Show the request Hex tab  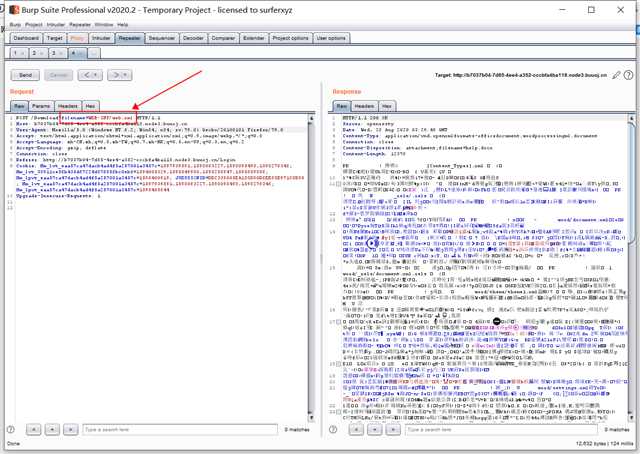point(90,106)
